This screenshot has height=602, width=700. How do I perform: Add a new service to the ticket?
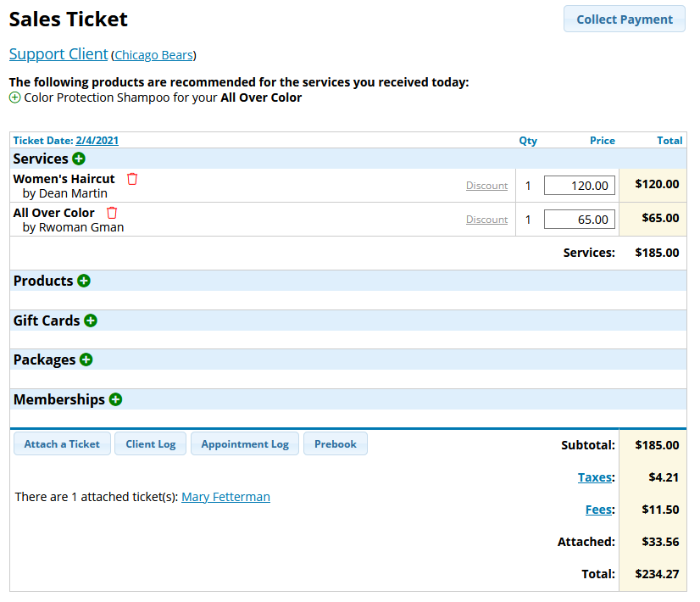point(79,159)
